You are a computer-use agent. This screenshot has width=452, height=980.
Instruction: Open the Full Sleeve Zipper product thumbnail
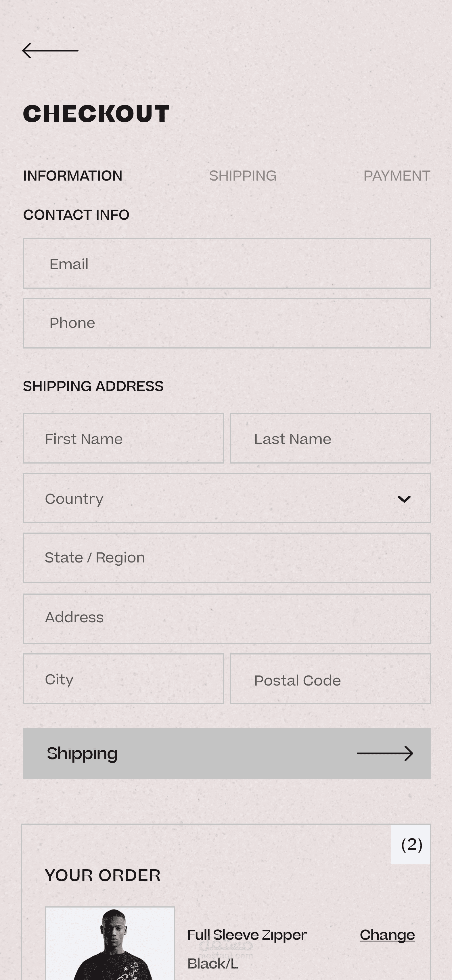point(110,943)
